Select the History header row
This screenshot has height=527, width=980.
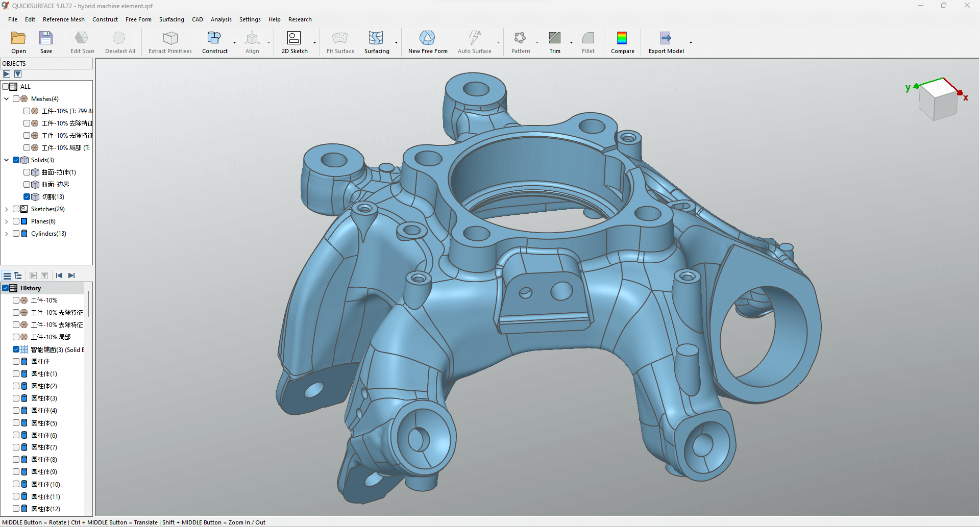(43, 288)
